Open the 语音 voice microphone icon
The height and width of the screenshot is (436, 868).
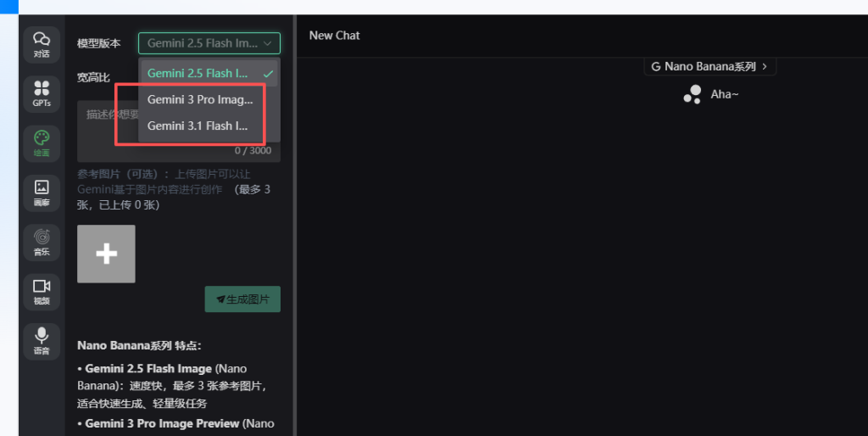click(x=42, y=341)
